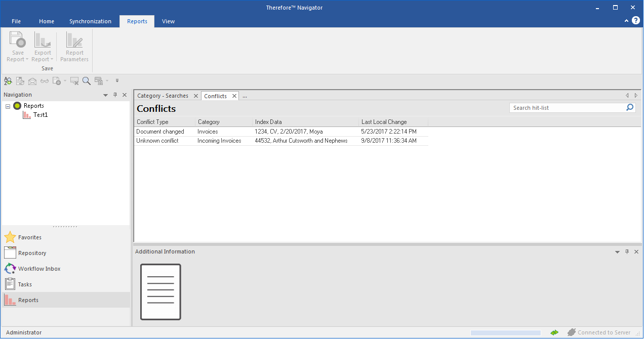Open the Favorites pane
The height and width of the screenshot is (339, 644).
pos(30,237)
